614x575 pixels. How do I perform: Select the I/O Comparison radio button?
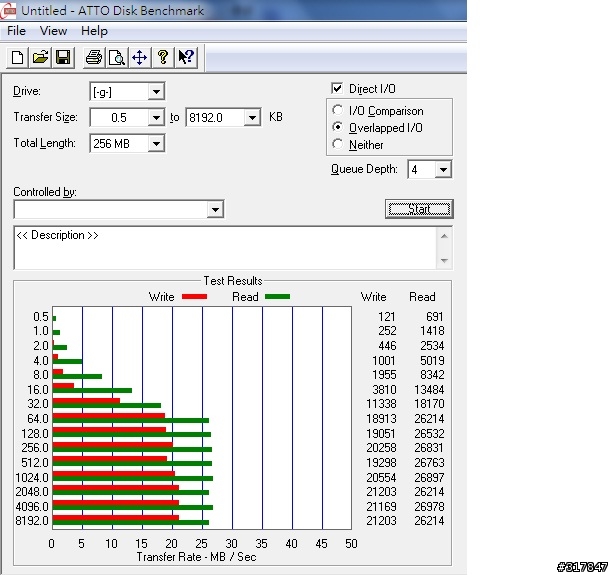point(337,110)
